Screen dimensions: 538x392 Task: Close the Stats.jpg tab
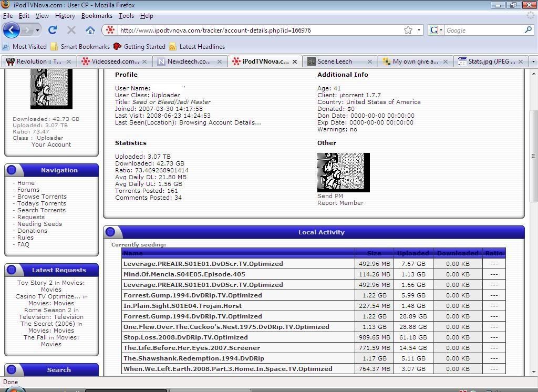(521, 61)
